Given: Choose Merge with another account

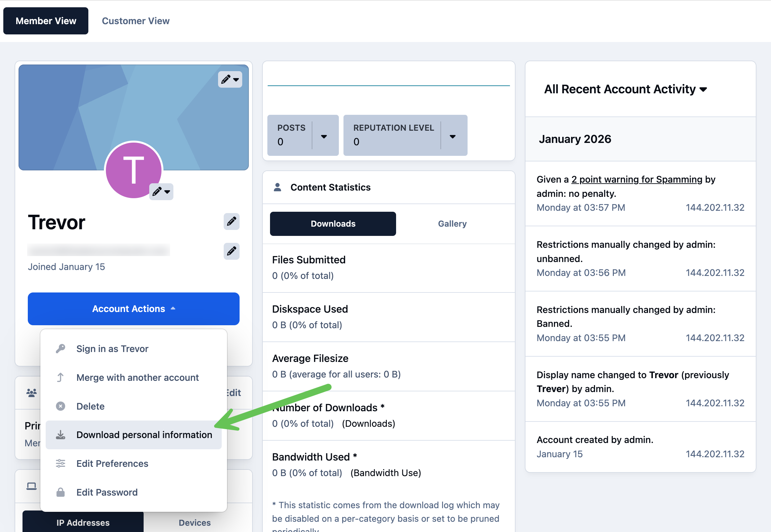Looking at the screenshot, I should 134,377.
